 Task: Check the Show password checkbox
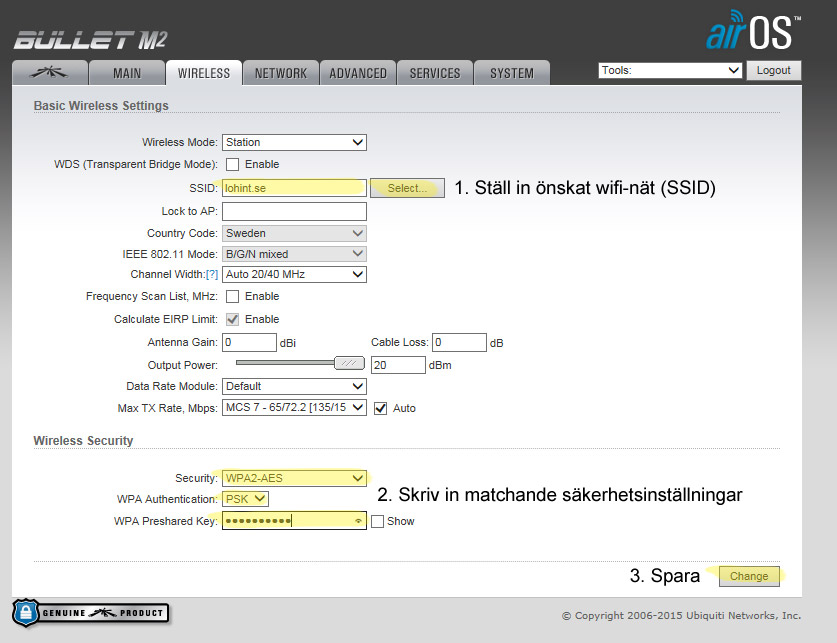(x=377, y=521)
